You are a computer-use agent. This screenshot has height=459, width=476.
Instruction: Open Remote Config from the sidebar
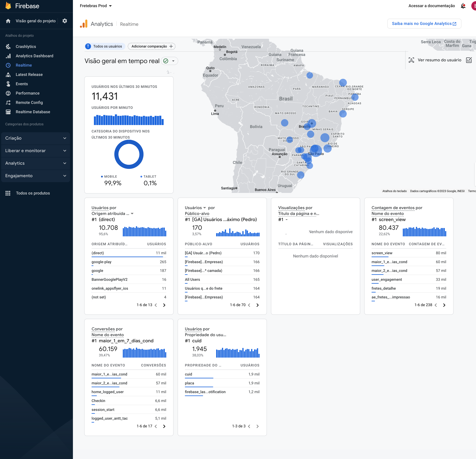pos(29,103)
